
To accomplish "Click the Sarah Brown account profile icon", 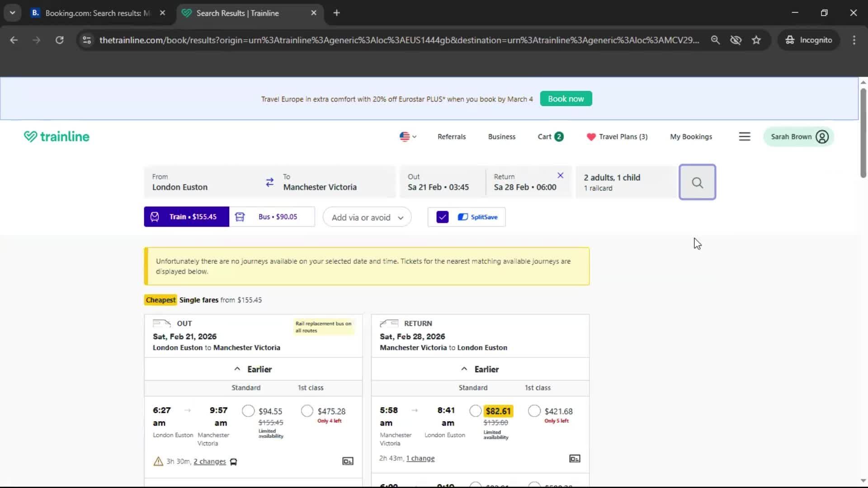I will (x=822, y=136).
